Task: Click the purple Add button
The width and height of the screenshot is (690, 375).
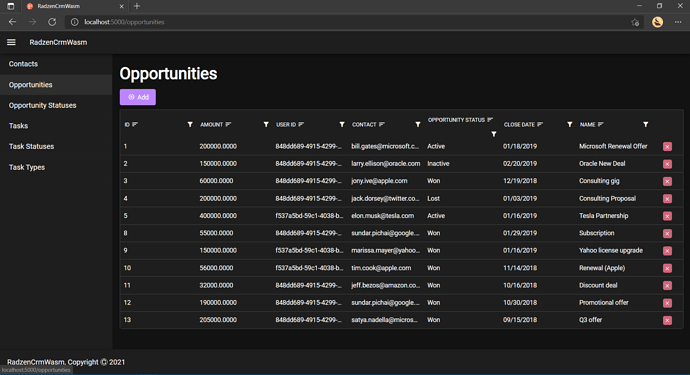Action: click(x=138, y=97)
